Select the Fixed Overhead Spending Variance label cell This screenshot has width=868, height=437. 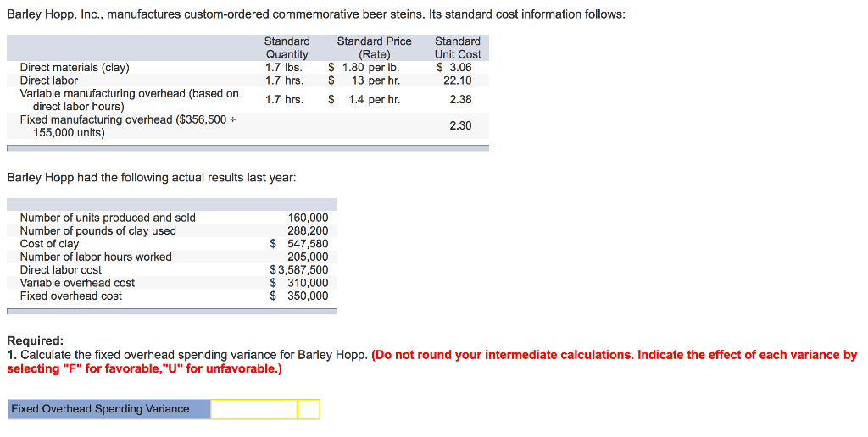[x=109, y=409]
